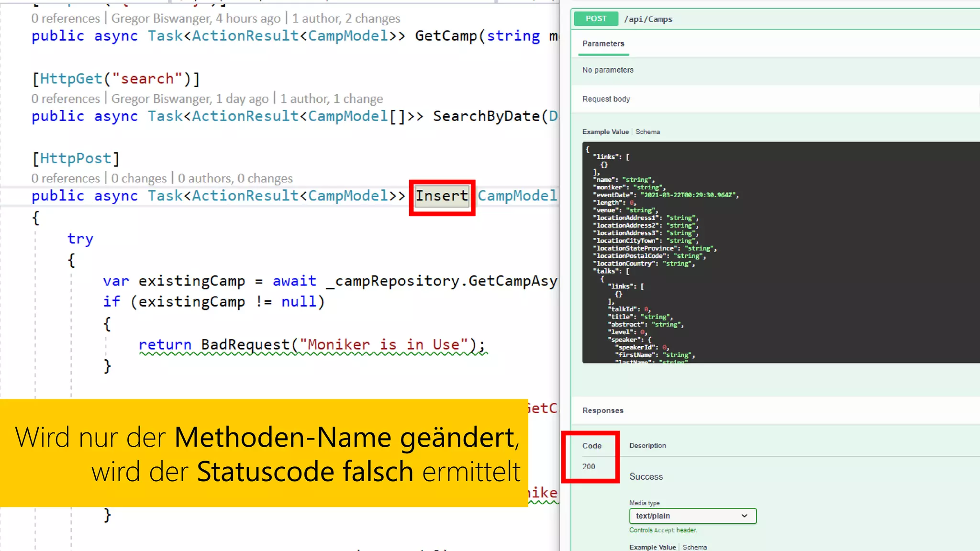Viewport: 980px width, 551px height.
Task: Select Example Value tab in Request body
Action: [x=605, y=132]
